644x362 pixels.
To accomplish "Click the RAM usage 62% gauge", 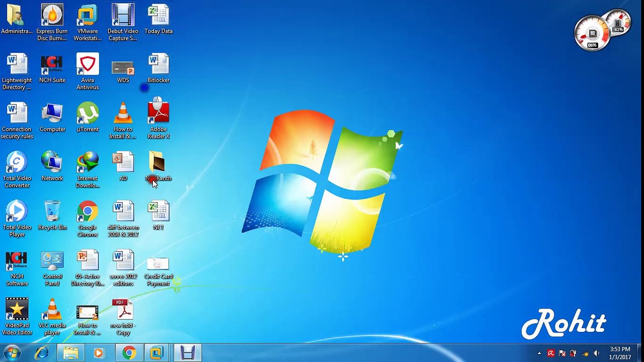I will [x=618, y=23].
